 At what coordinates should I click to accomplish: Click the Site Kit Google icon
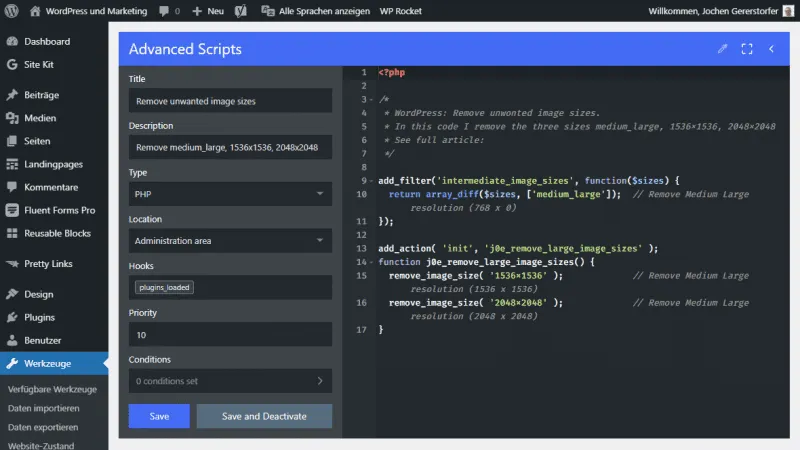tap(12, 64)
